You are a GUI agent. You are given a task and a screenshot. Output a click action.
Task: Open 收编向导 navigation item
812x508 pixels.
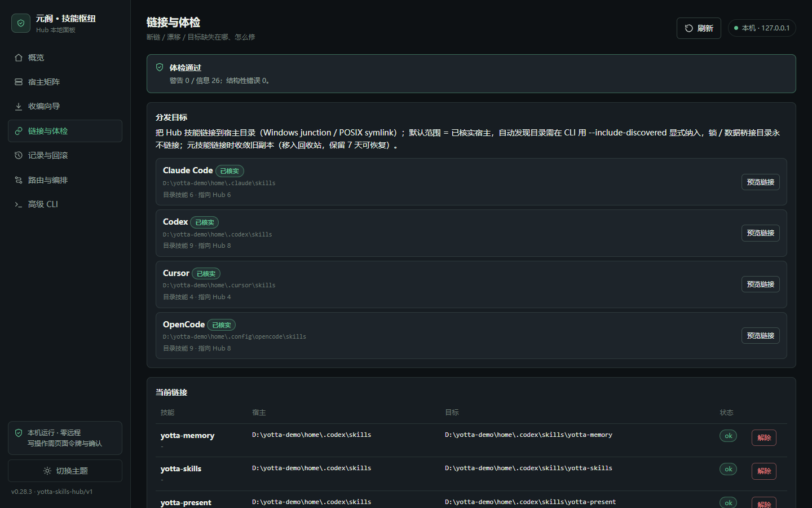click(x=65, y=106)
